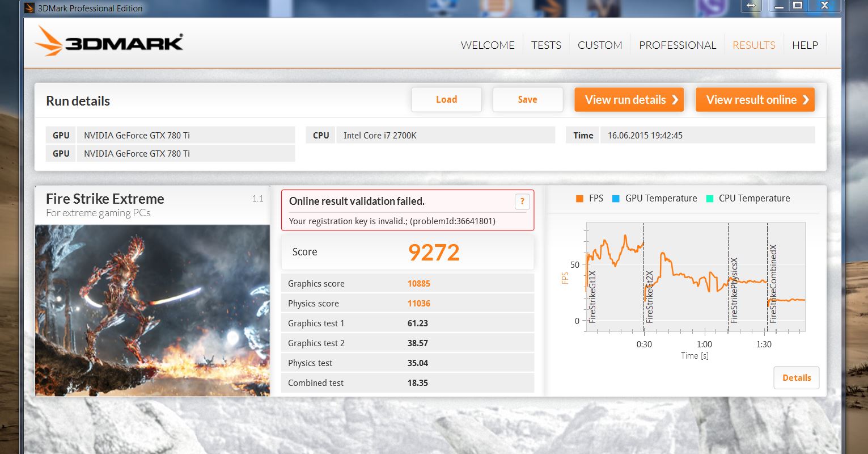Click the 'Physics score' label
The image size is (868, 454).
pyautogui.click(x=314, y=304)
